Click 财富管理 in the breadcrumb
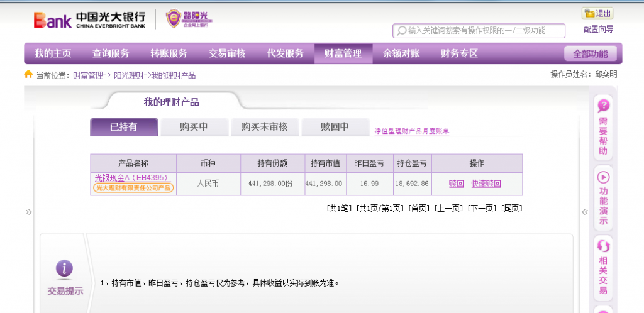The width and height of the screenshot is (644, 313). (x=87, y=75)
